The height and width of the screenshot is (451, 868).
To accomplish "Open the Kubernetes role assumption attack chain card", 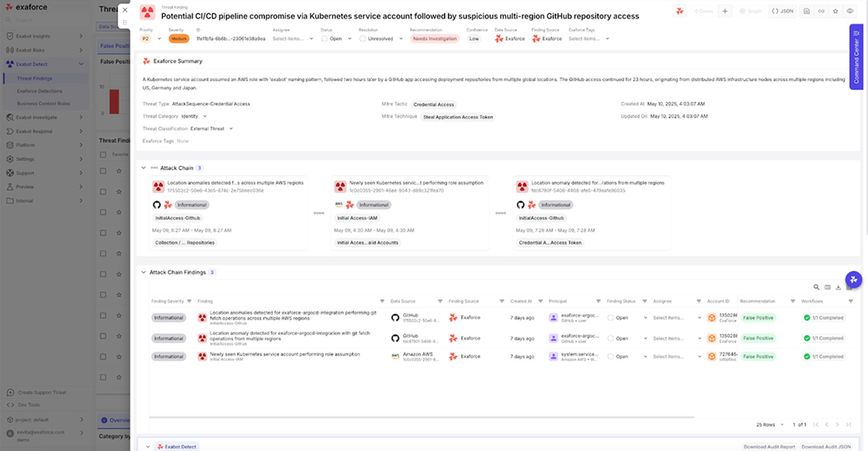I will (x=410, y=213).
